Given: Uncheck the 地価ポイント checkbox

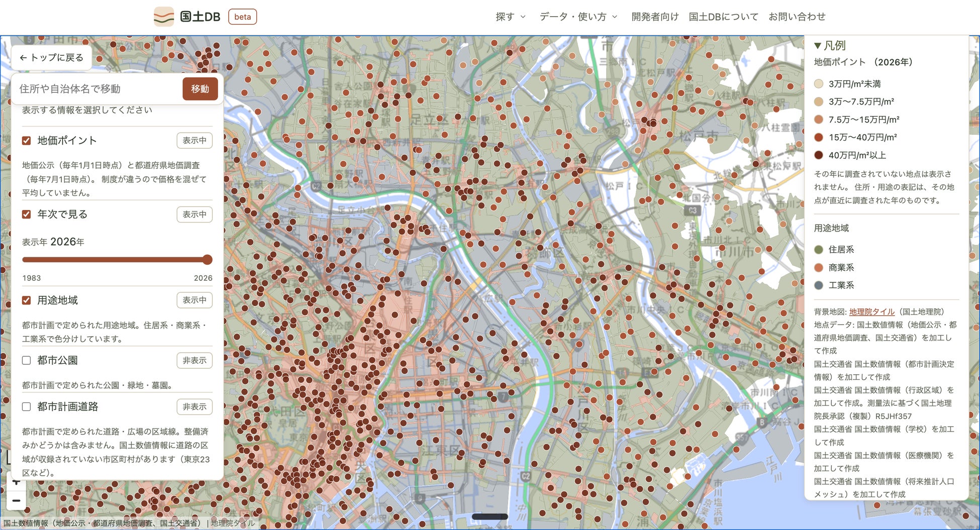Looking at the screenshot, I should tap(27, 141).
